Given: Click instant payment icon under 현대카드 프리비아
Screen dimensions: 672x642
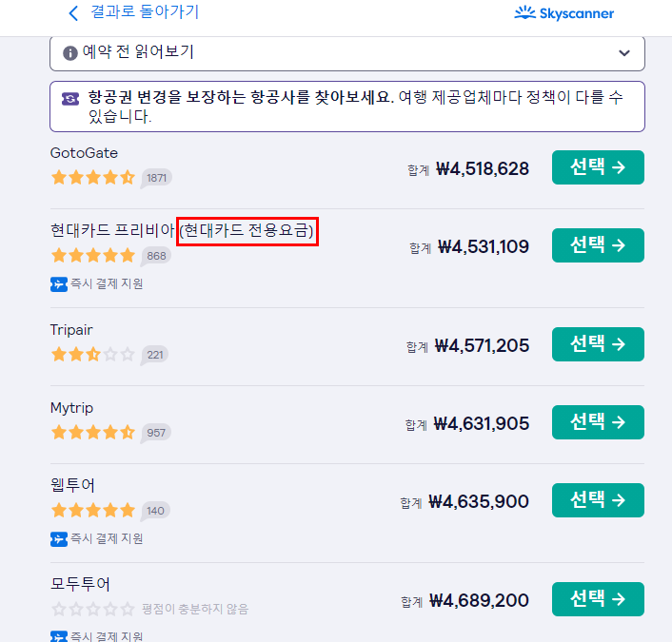Looking at the screenshot, I should pos(59,283).
